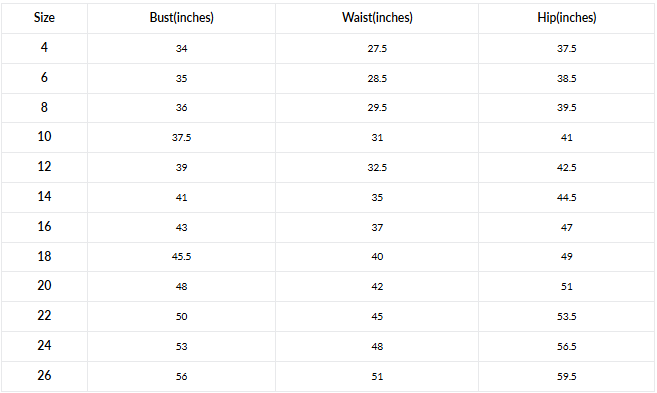Image resolution: width=657 pixels, height=393 pixels.
Task: Click bust value 56 for size 26
Action: coord(181,376)
